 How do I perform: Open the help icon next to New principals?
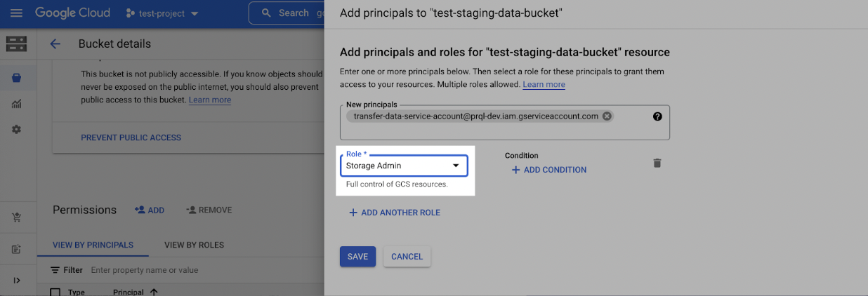[x=657, y=116]
